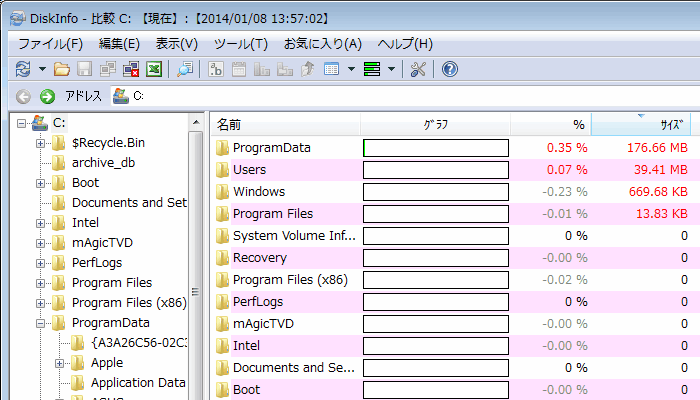
Task: Sort by the サイズ column header
Action: pos(645,124)
